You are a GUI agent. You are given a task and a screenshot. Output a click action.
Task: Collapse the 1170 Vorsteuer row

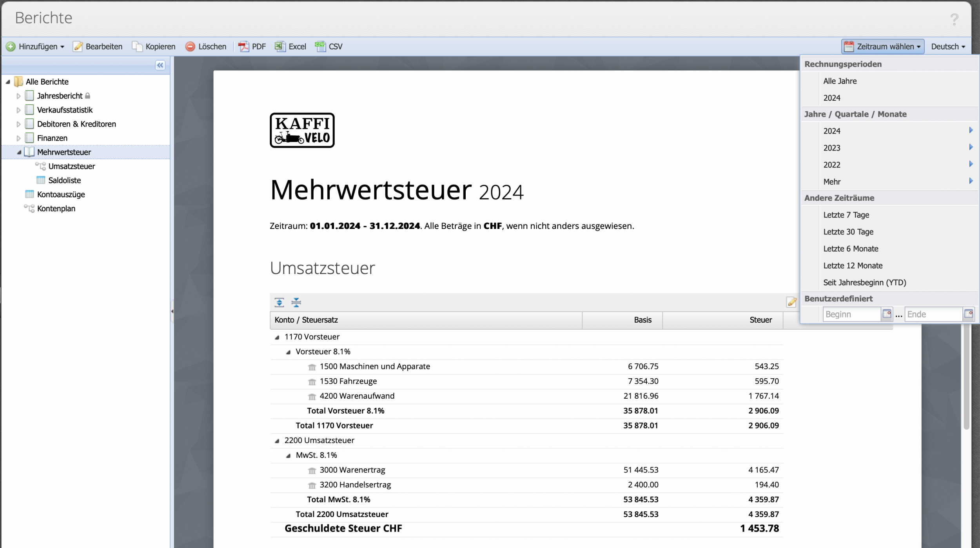tap(277, 337)
